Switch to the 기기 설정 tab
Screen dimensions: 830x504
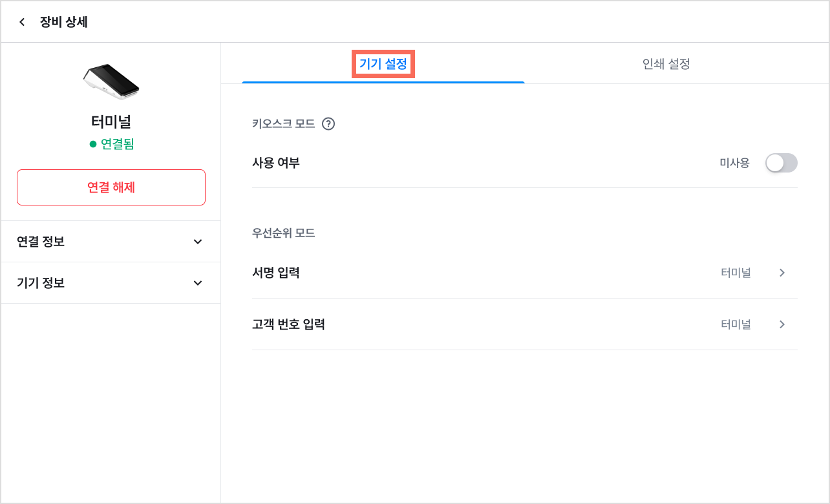tap(383, 64)
